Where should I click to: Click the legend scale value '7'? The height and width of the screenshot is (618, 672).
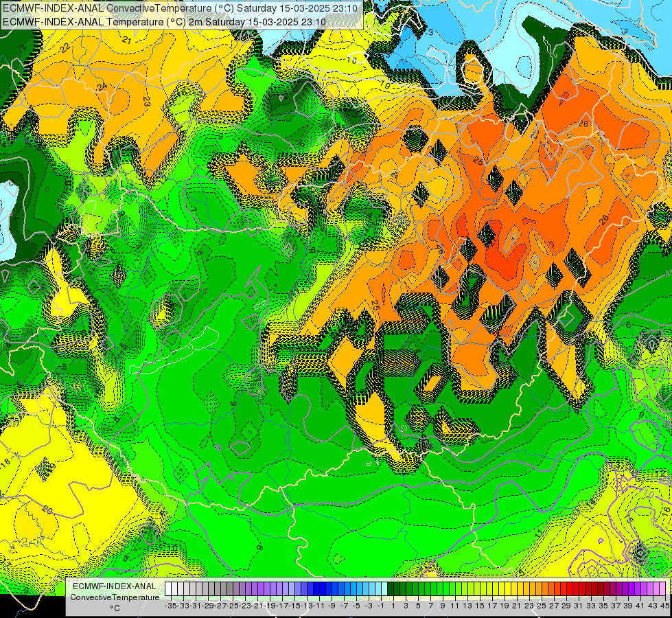tap(430, 606)
